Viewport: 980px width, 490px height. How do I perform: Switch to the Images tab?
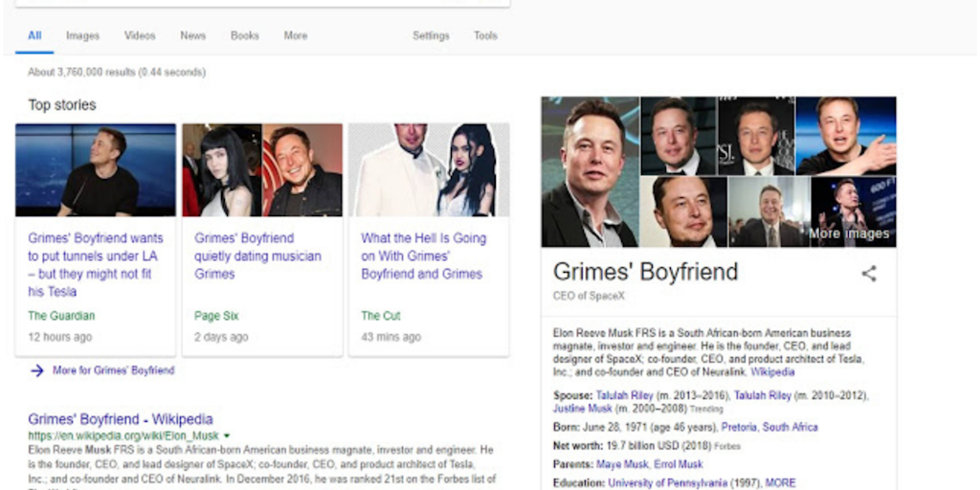pyautogui.click(x=82, y=35)
